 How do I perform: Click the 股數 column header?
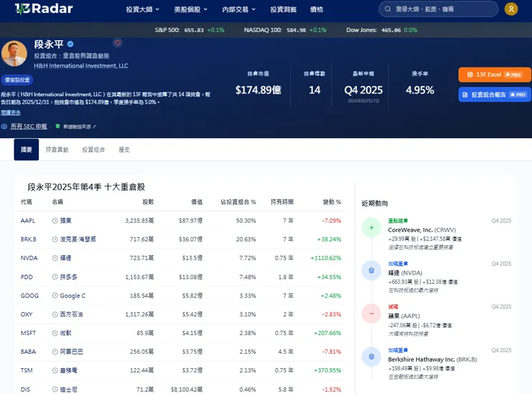[148, 202]
